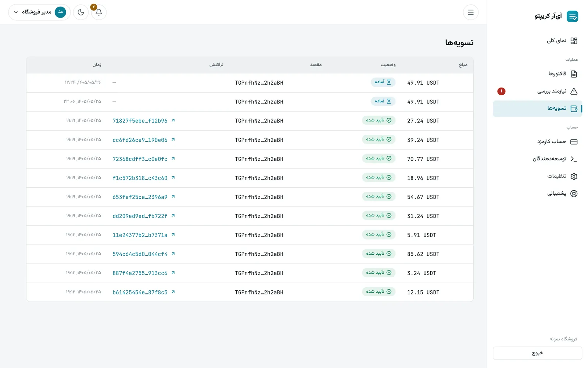Open transaction link dd209ed9ed…fb722f
Viewport: 588px width, 368px height.
click(x=144, y=216)
